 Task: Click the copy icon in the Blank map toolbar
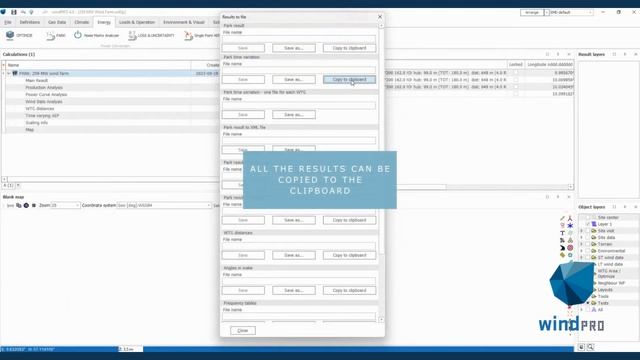click(x=19, y=205)
